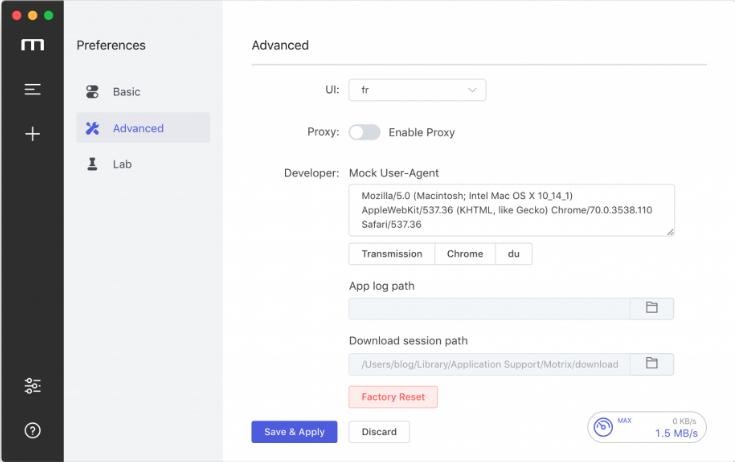Expand the UI language dropdown
Viewport: 735px width, 462px height.
[x=417, y=90]
